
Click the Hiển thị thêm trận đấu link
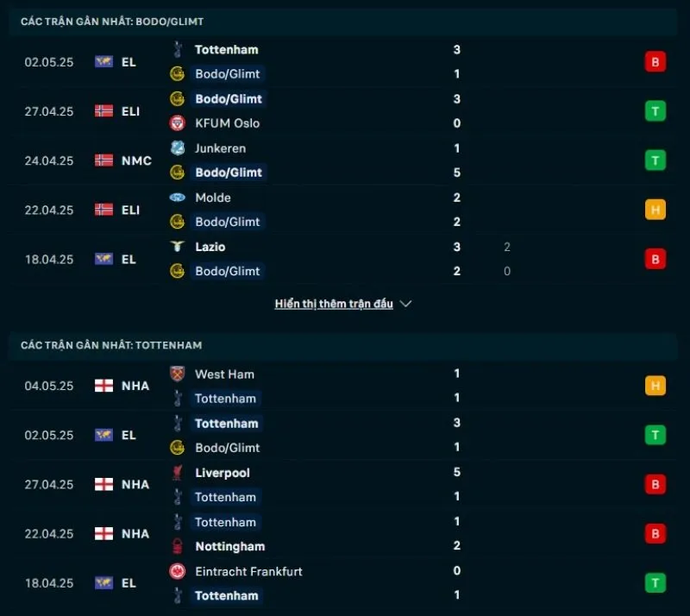click(335, 304)
